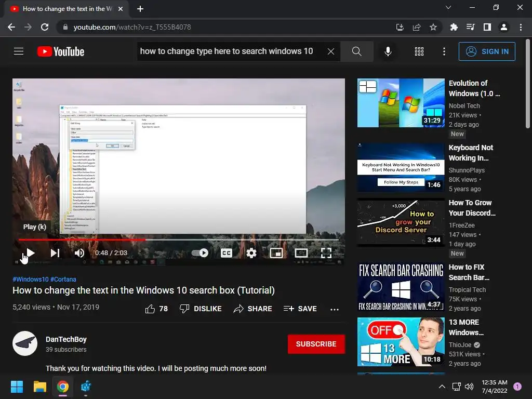This screenshot has width=532, height=399.
Task: Open How To Grow Your Discord thumbnail
Action: pyautogui.click(x=401, y=222)
